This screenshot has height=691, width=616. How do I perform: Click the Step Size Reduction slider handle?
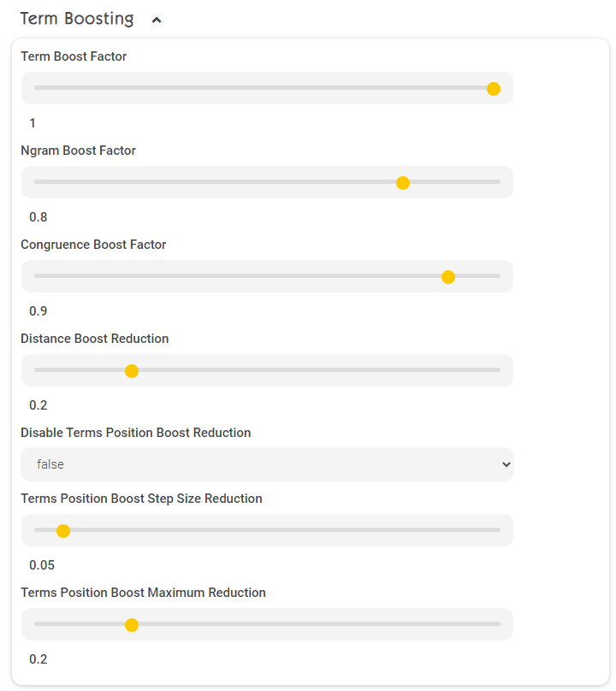coord(63,531)
